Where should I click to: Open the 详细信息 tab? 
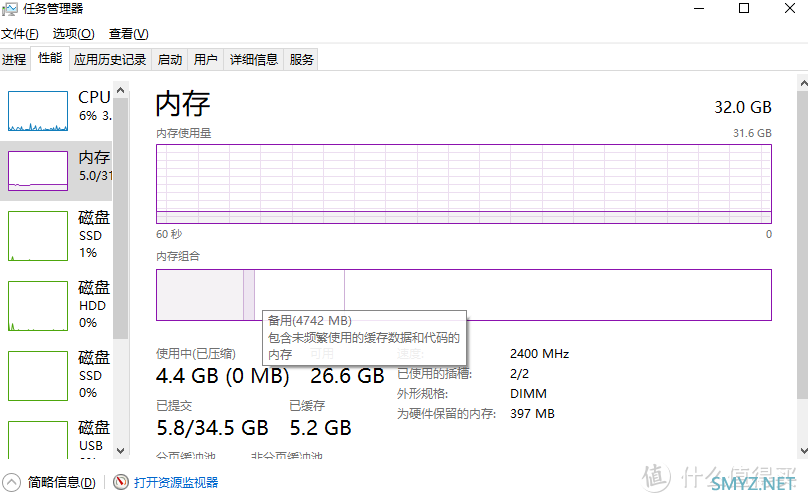(253, 60)
